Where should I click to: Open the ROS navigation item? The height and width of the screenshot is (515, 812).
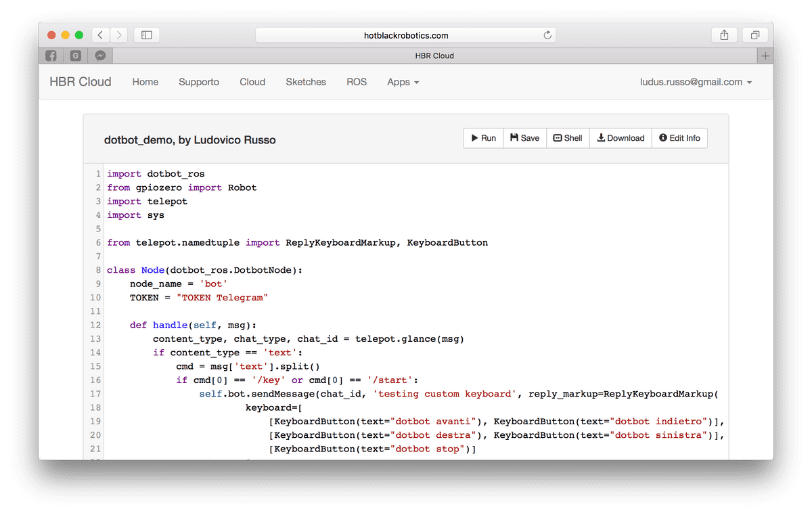(x=357, y=82)
